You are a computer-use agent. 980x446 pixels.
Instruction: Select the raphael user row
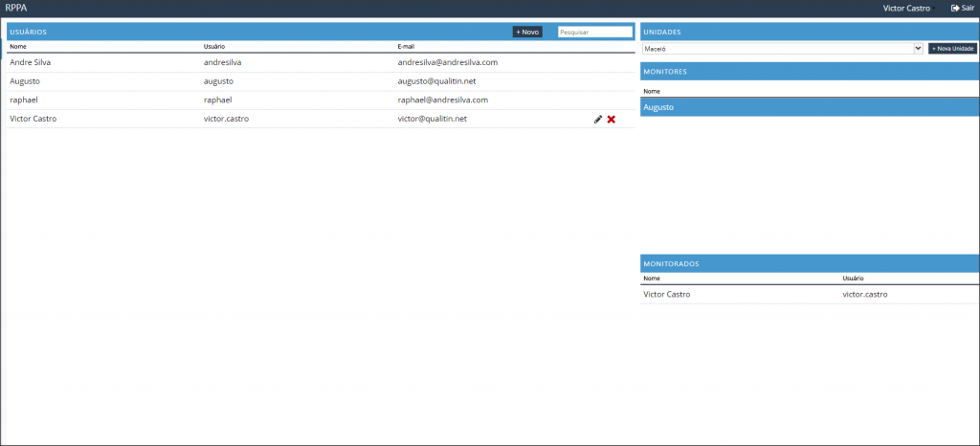(24, 100)
